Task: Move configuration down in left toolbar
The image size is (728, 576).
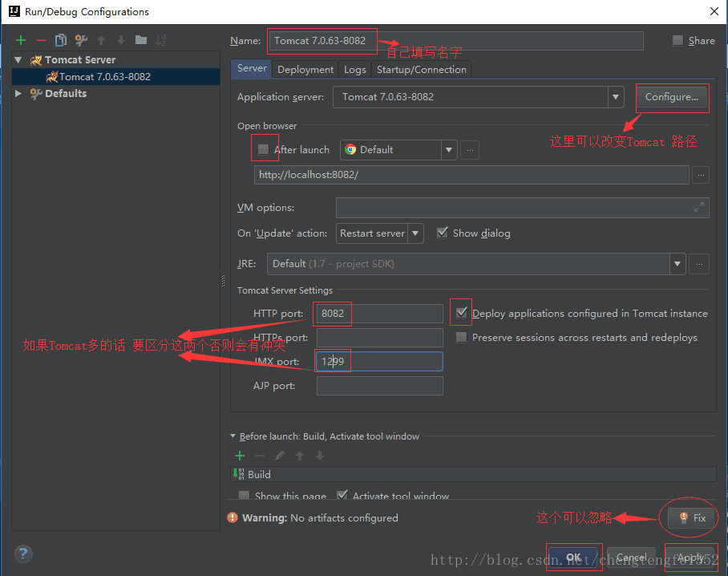Action: pos(121,40)
